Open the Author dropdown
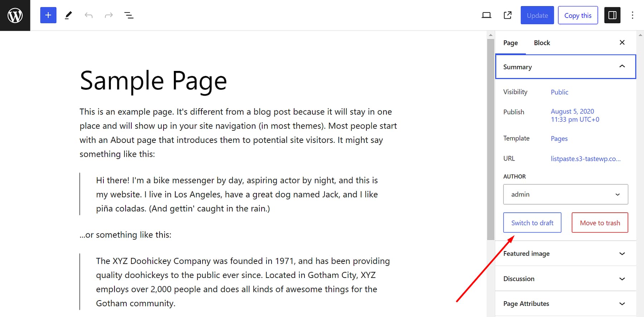This screenshot has height=317, width=644. click(565, 194)
